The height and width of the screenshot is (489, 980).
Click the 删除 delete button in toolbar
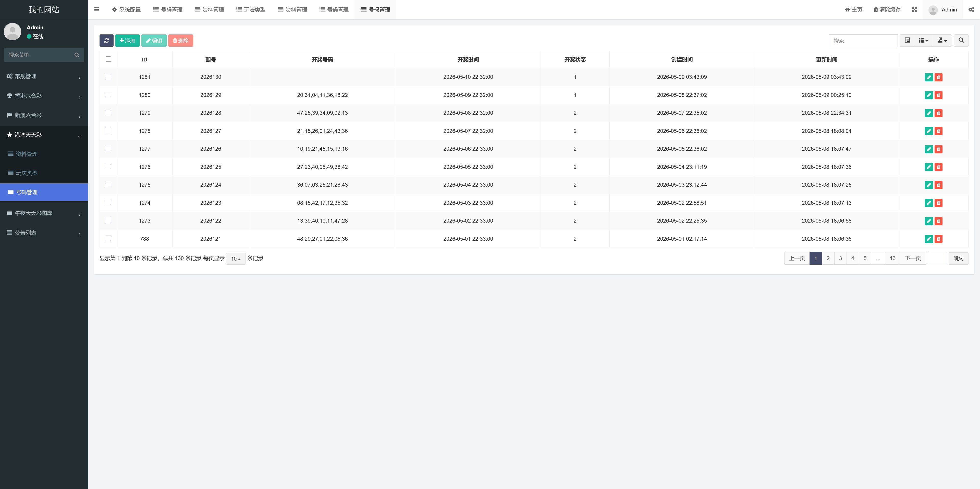pos(181,41)
